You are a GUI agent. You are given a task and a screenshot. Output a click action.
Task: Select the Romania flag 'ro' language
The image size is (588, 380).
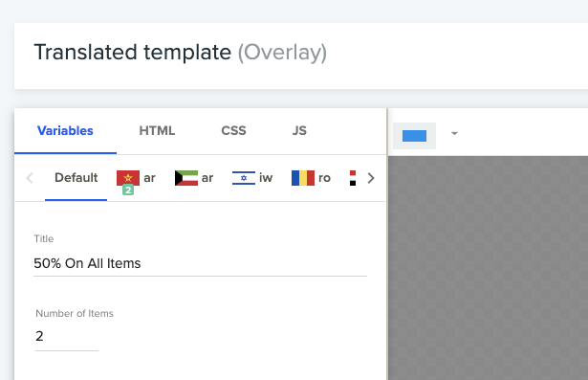point(312,178)
